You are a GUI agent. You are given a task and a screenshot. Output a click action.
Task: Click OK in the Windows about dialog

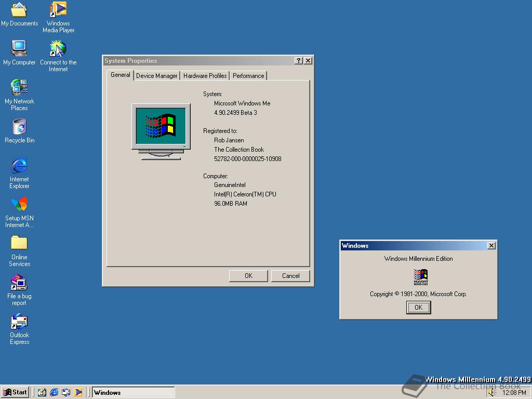419,308
